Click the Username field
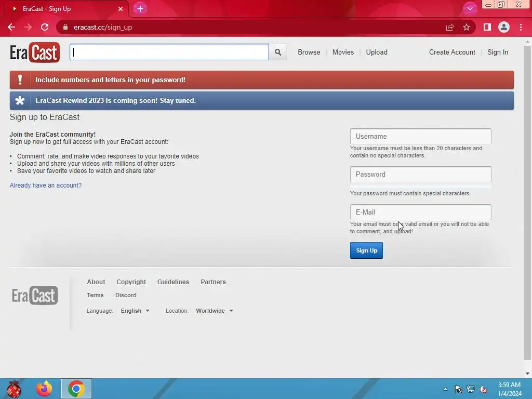The height and width of the screenshot is (399, 532). [421, 137]
